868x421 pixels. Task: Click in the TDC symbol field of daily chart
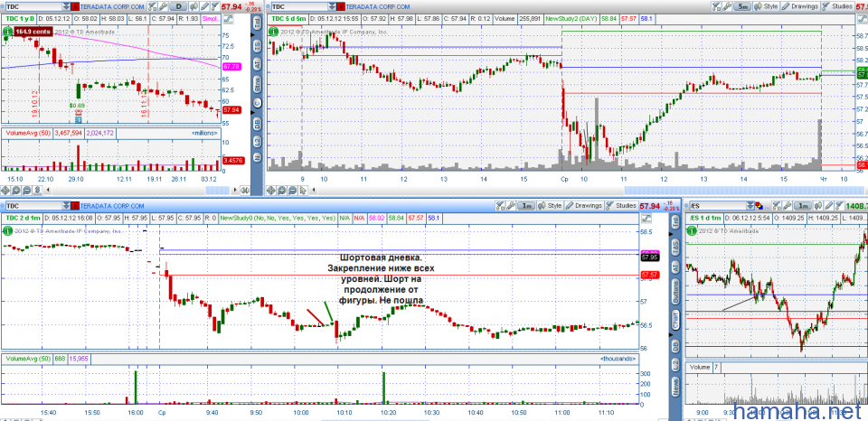pyautogui.click(x=34, y=6)
